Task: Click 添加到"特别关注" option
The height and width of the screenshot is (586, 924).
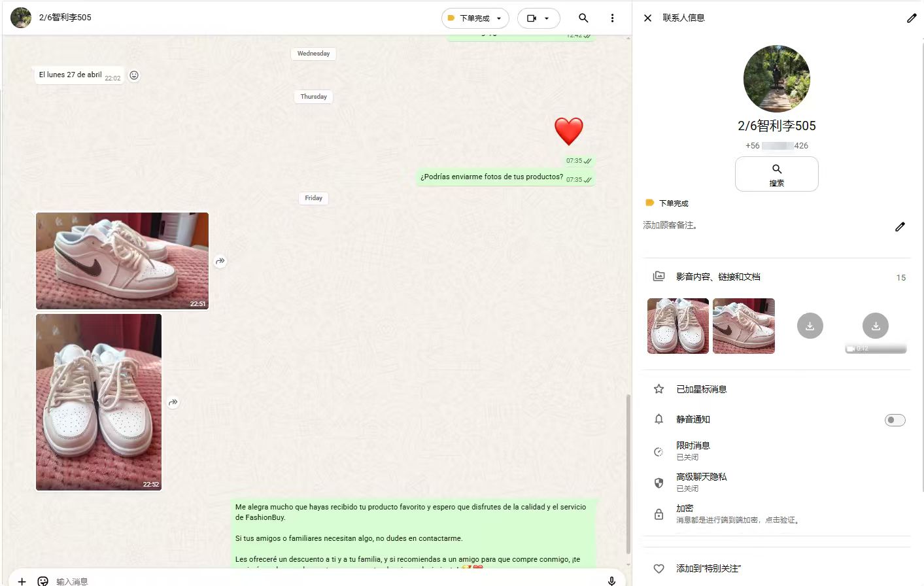Action: pyautogui.click(x=709, y=569)
